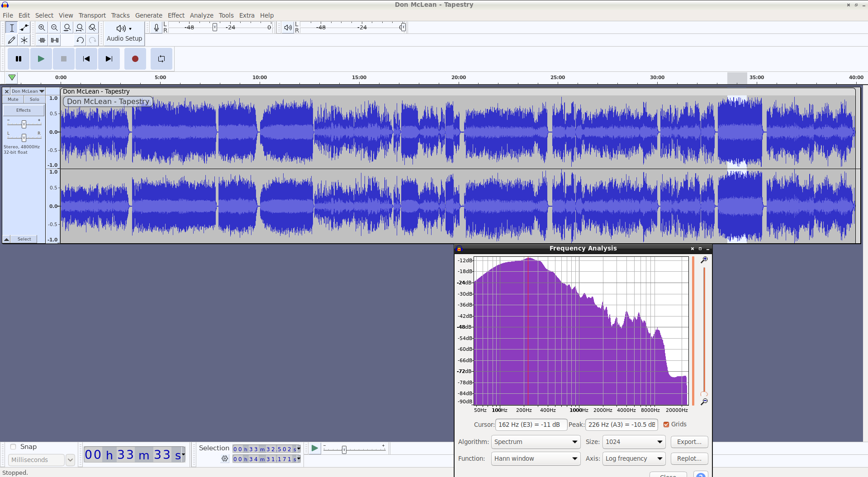Viewport: 868px width, 477px height.
Task: Adjust the track pan slider
Action: coord(24,137)
